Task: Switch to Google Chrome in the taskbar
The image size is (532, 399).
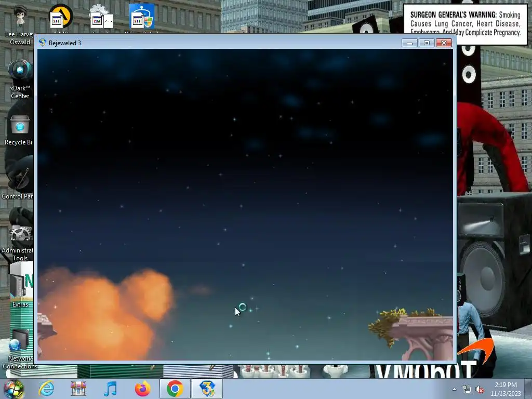Action: point(175,389)
